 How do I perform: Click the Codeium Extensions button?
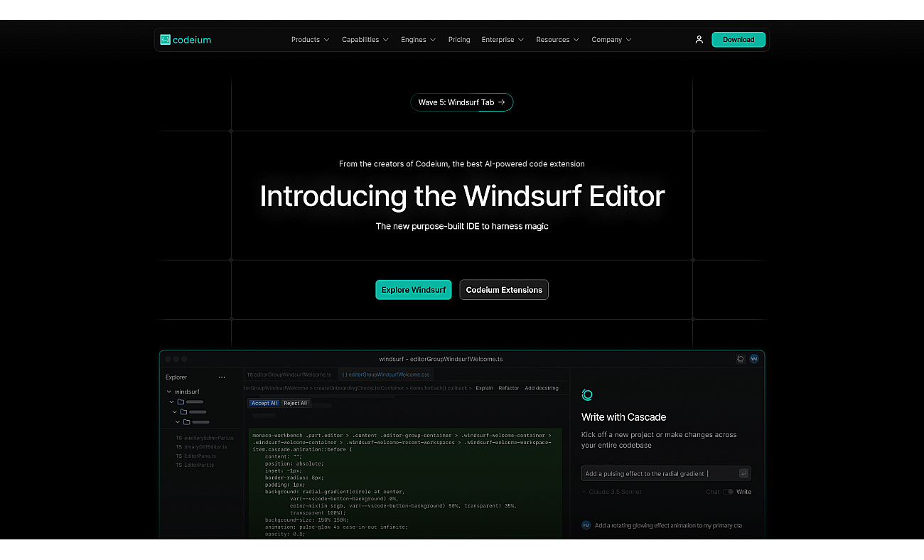point(504,290)
